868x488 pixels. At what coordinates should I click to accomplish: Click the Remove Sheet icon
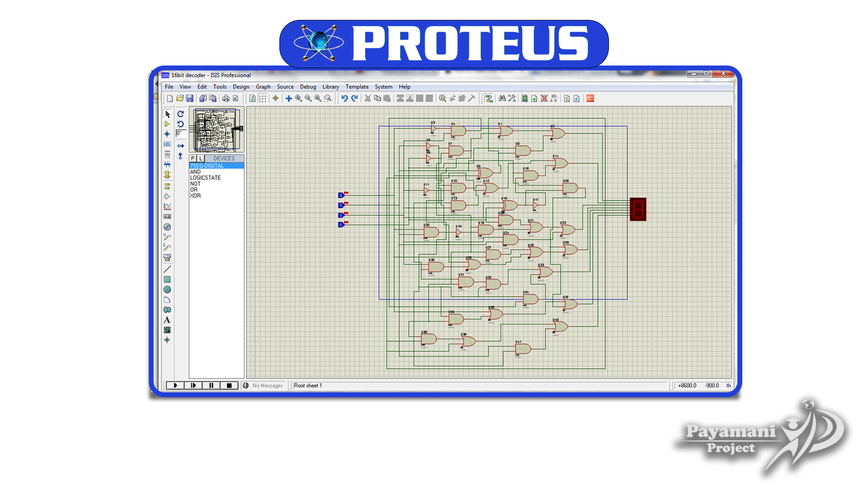[544, 99]
